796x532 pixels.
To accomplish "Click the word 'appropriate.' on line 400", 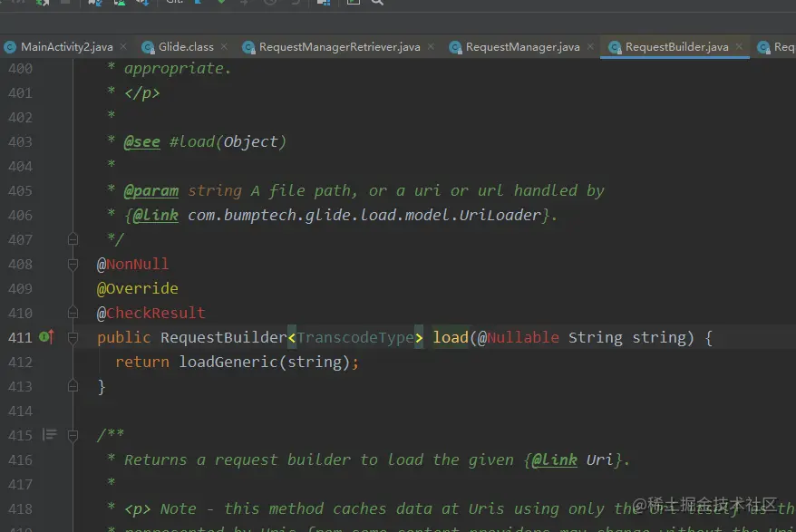I will 178,69.
